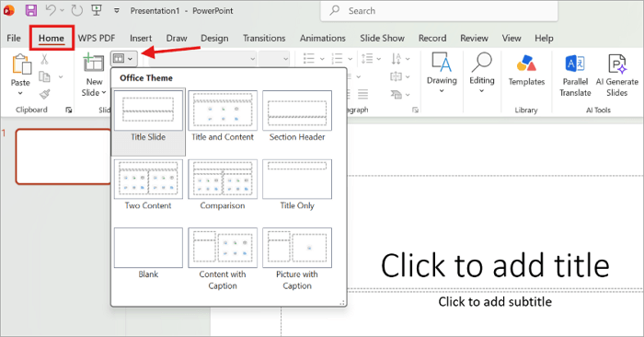The height and width of the screenshot is (337, 644).
Task: Undo the last action
Action: (51, 10)
